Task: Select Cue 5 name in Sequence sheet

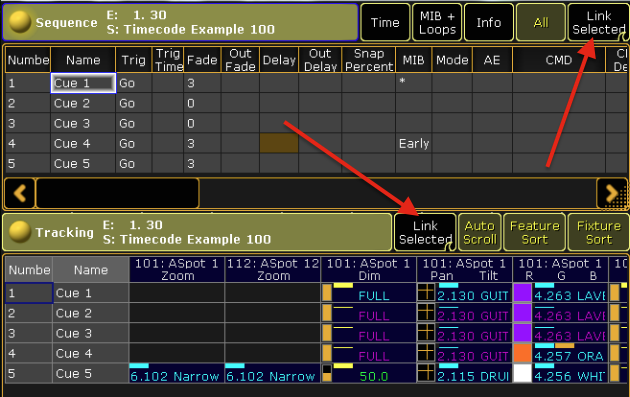Action: coord(83,164)
